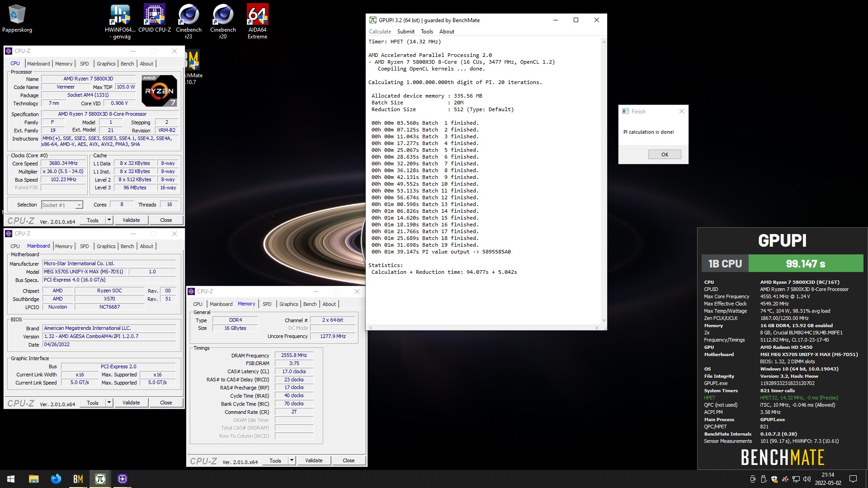
Task: Open the Papperskorg recycle bin icon
Action: [17, 18]
